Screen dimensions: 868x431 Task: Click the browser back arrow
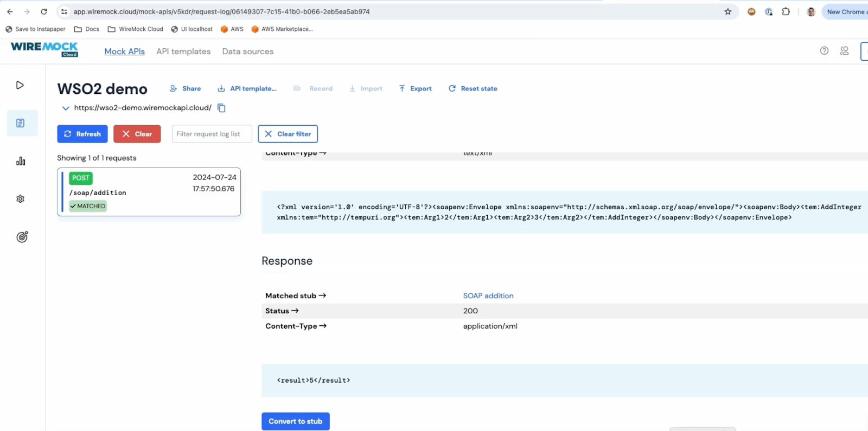coord(10,11)
